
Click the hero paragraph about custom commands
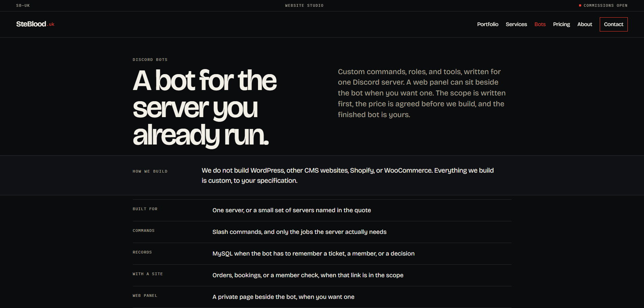coord(422,93)
